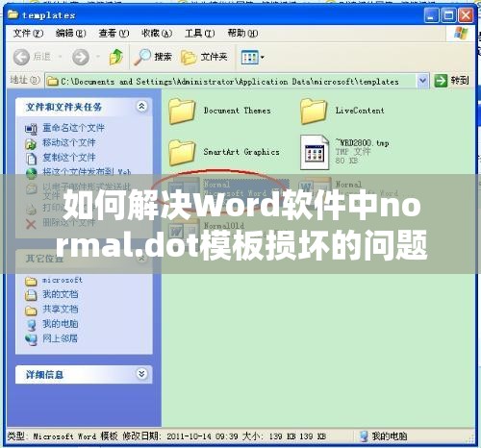Open 我的电脑 My Computer link

tap(61, 324)
